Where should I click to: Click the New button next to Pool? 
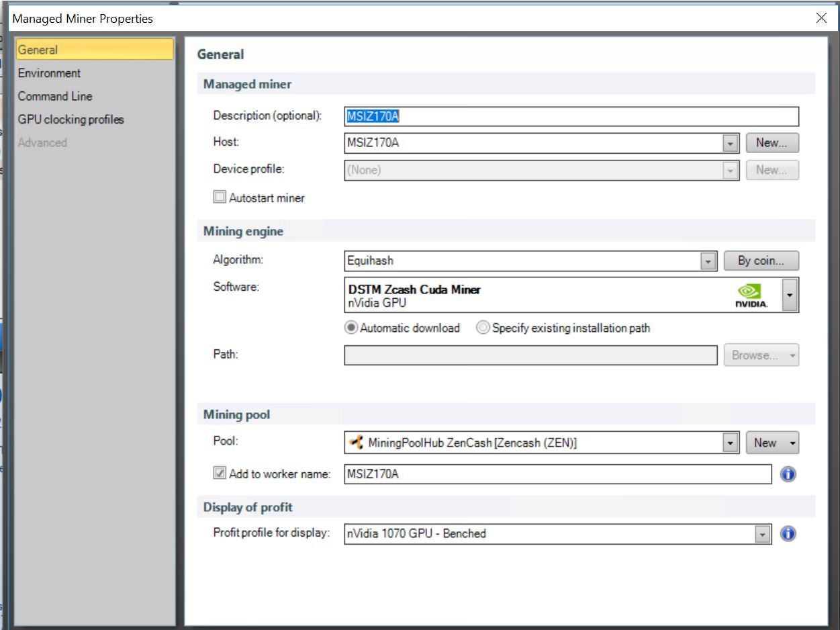(x=765, y=443)
